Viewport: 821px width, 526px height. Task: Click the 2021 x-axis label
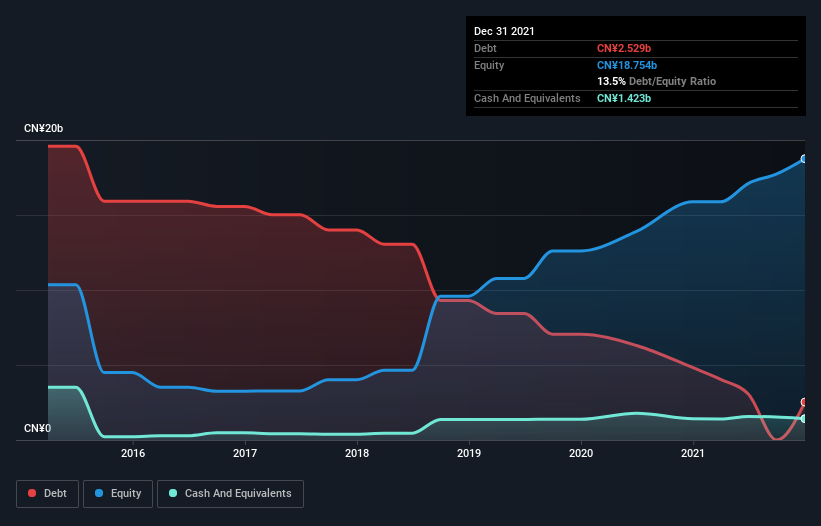click(693, 453)
